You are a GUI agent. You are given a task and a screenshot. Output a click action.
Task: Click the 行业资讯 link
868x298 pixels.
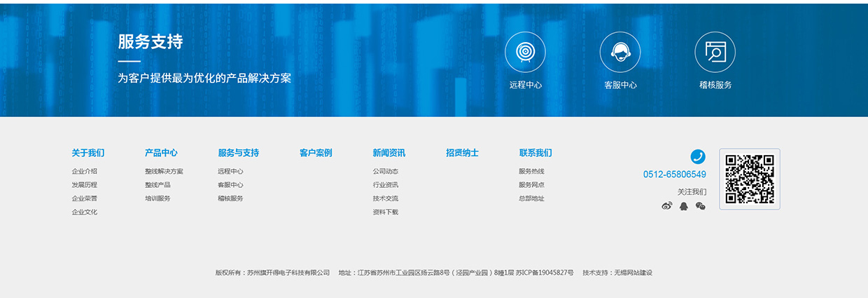tap(385, 185)
